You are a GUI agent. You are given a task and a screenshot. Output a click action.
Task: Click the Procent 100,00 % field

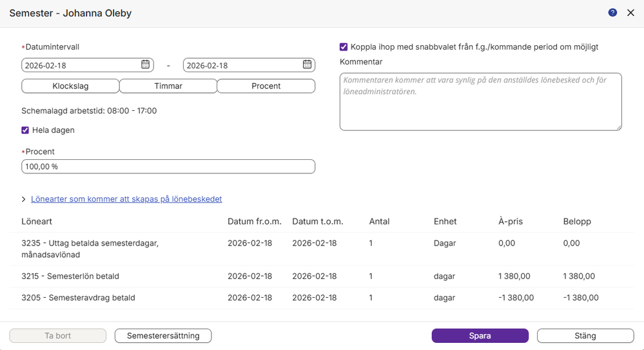[x=168, y=166]
